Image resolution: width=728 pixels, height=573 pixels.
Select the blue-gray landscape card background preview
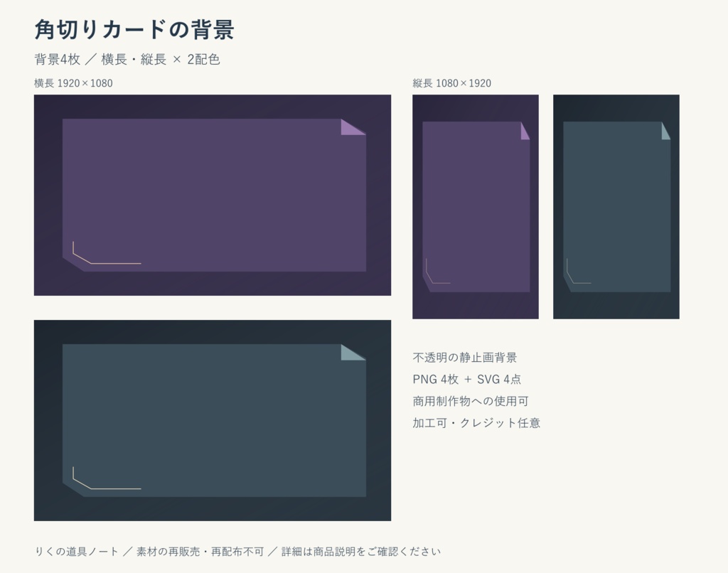(212, 420)
